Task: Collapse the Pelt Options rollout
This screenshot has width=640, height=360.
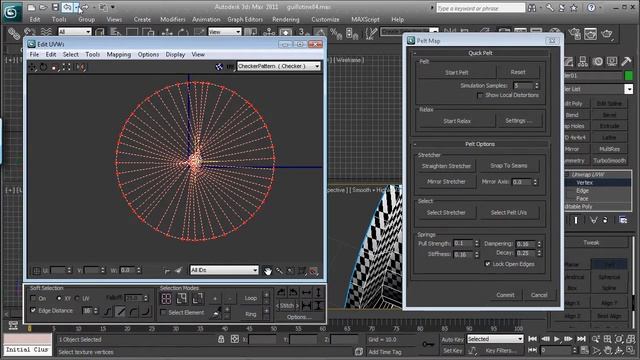Action: [480, 144]
